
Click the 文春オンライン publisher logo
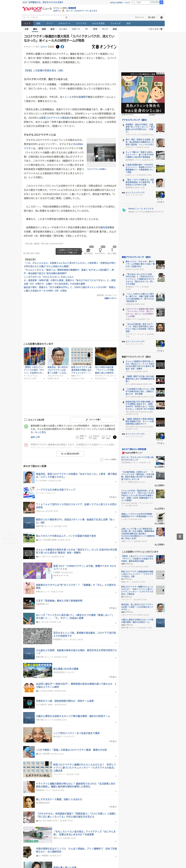pyautogui.click(x=104, y=47)
